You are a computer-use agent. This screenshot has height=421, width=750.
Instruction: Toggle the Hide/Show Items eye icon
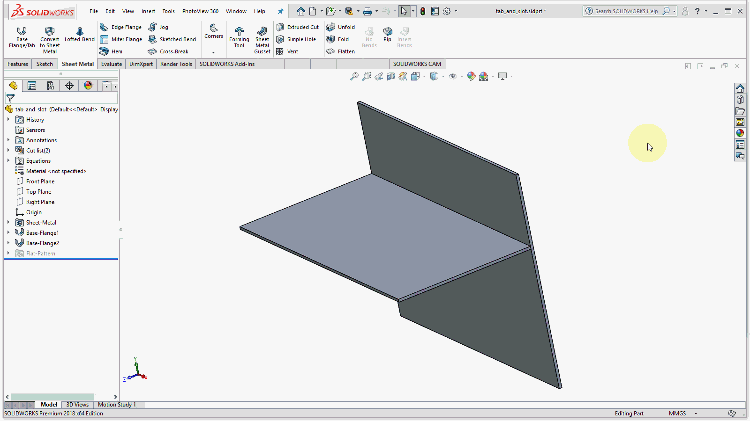pyautogui.click(x=454, y=76)
